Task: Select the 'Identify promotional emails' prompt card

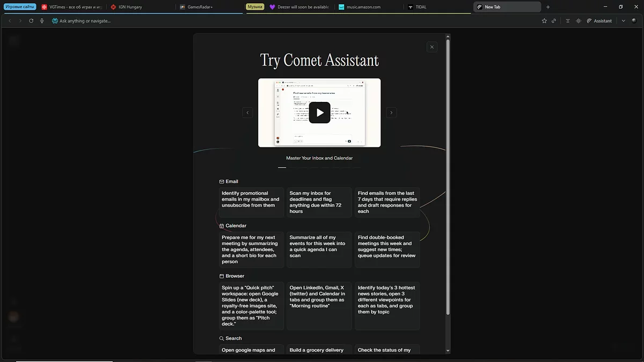Action: [250, 202]
